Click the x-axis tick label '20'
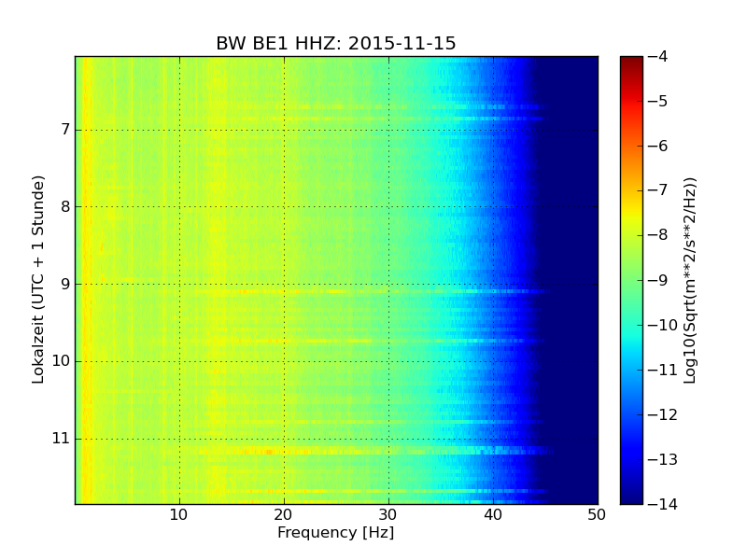747x560 pixels. (x=284, y=515)
